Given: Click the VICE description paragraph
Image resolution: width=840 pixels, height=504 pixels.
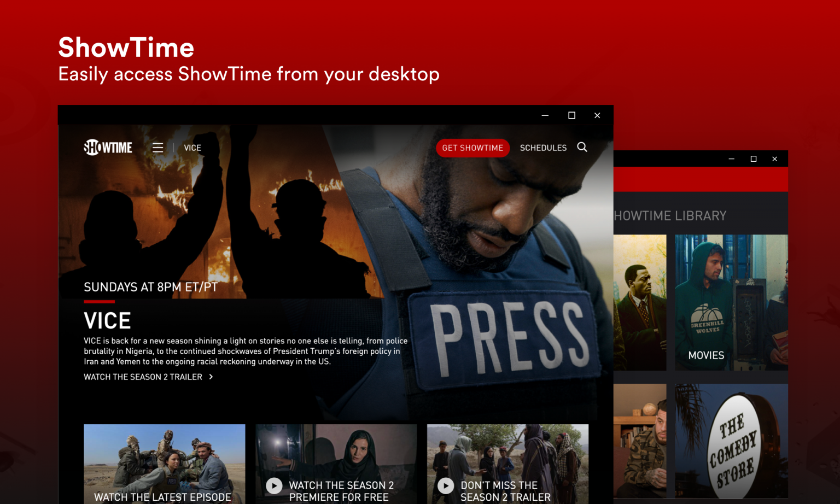Looking at the screenshot, I should (x=246, y=351).
